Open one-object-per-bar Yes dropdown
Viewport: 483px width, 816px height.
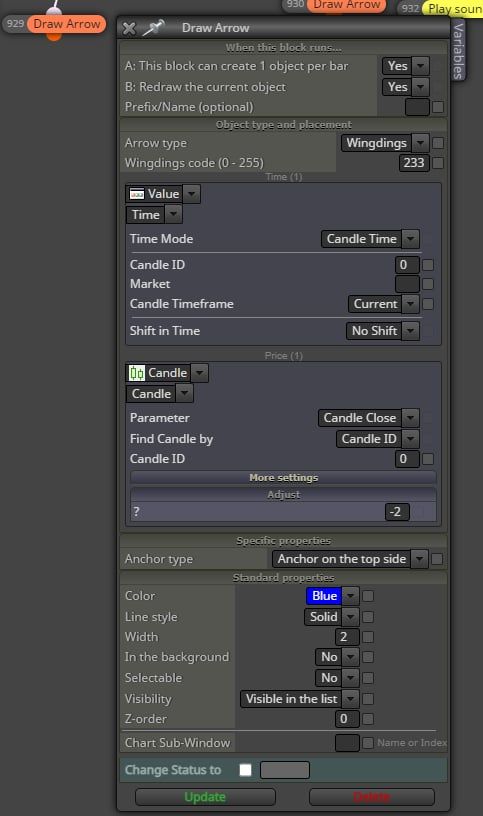(x=405, y=66)
